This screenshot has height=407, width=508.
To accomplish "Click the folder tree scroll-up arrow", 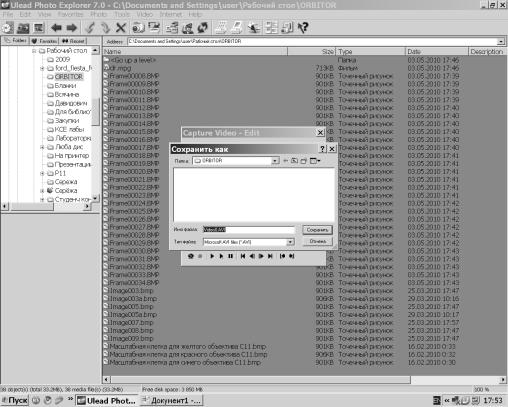I will [x=95, y=51].
